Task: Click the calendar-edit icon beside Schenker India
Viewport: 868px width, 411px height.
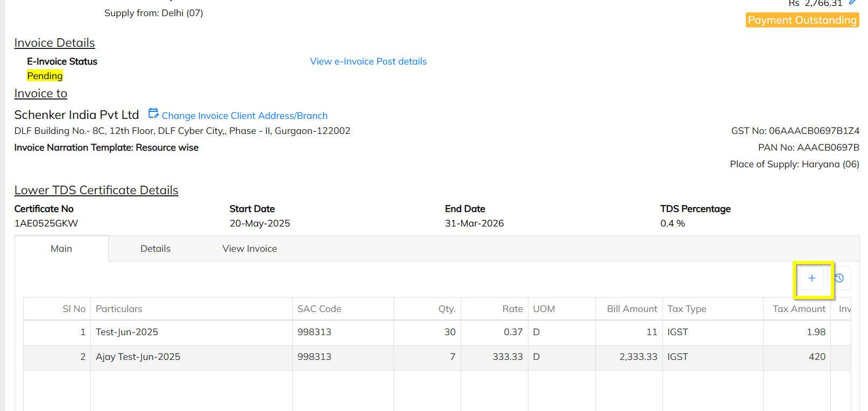Action: [153, 114]
